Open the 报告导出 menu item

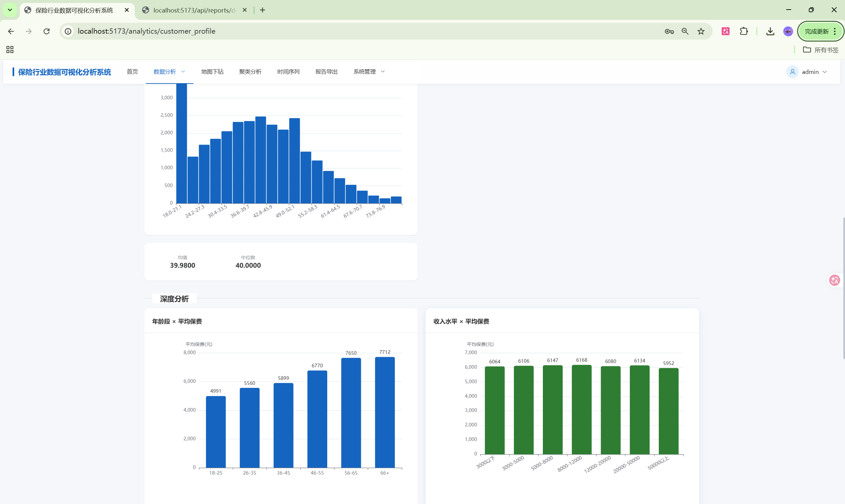[326, 72]
